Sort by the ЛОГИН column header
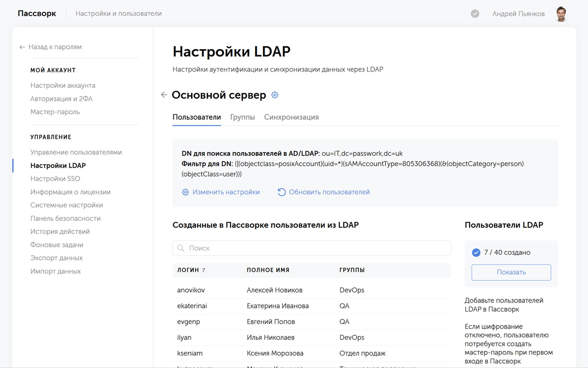The height and width of the screenshot is (368, 588). click(x=188, y=270)
